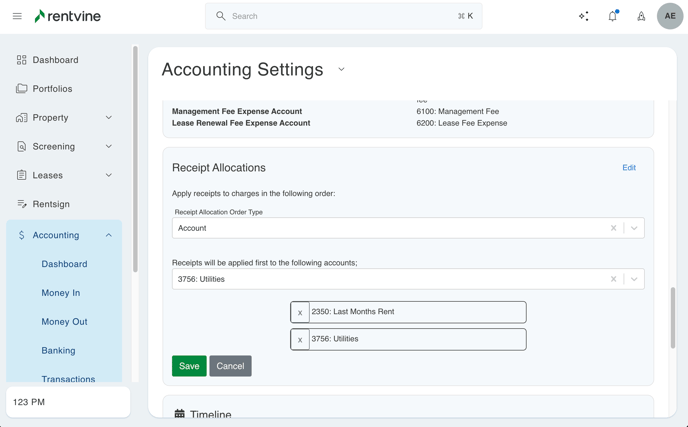Expand the Accounting Settings title chevron
The width and height of the screenshot is (688, 427).
coord(341,70)
